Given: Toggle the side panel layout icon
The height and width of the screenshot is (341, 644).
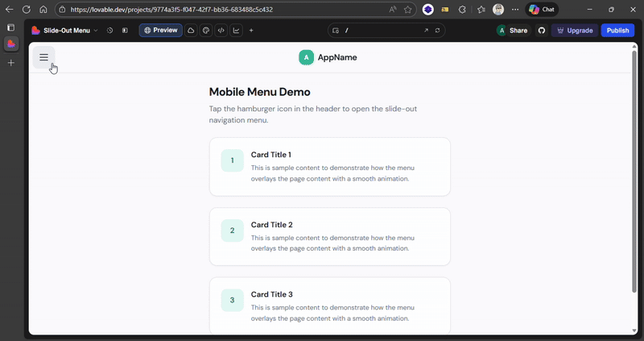Looking at the screenshot, I should [125, 31].
